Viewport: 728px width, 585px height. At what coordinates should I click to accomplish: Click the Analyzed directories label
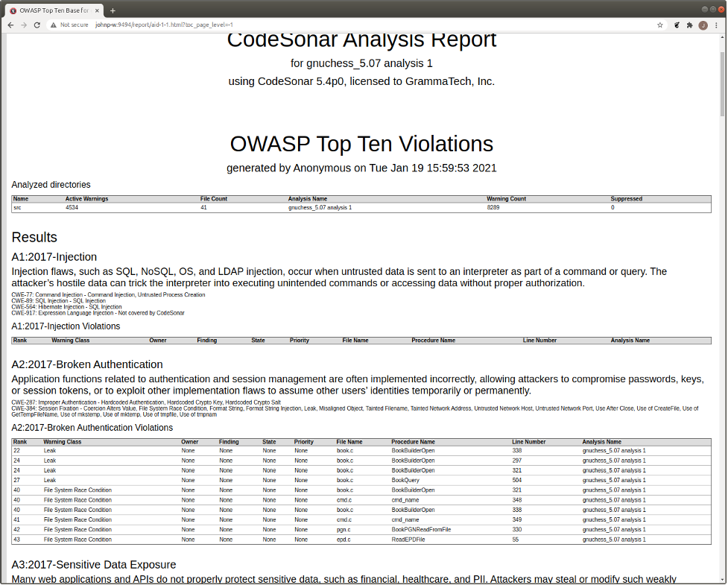[x=51, y=185]
